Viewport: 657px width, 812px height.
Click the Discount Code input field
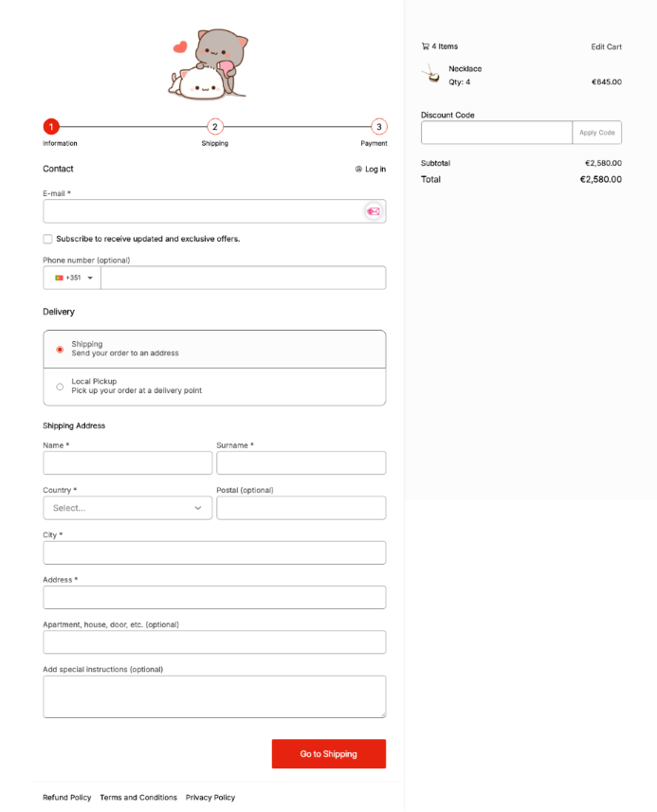coord(496,133)
